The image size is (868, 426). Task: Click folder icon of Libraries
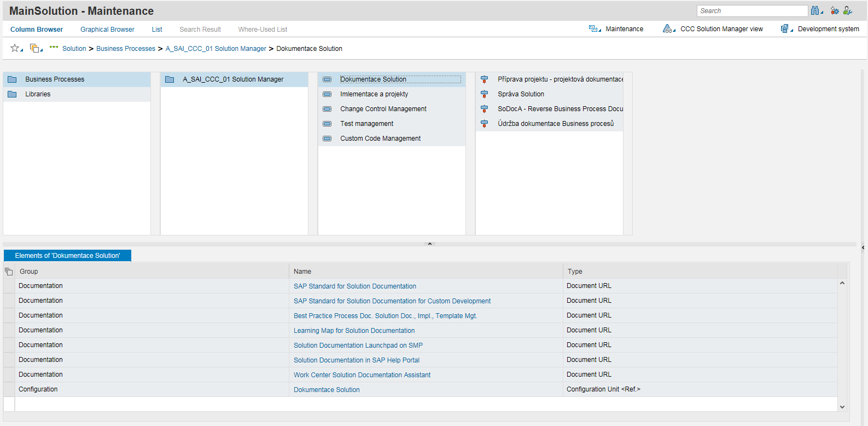[x=12, y=94]
